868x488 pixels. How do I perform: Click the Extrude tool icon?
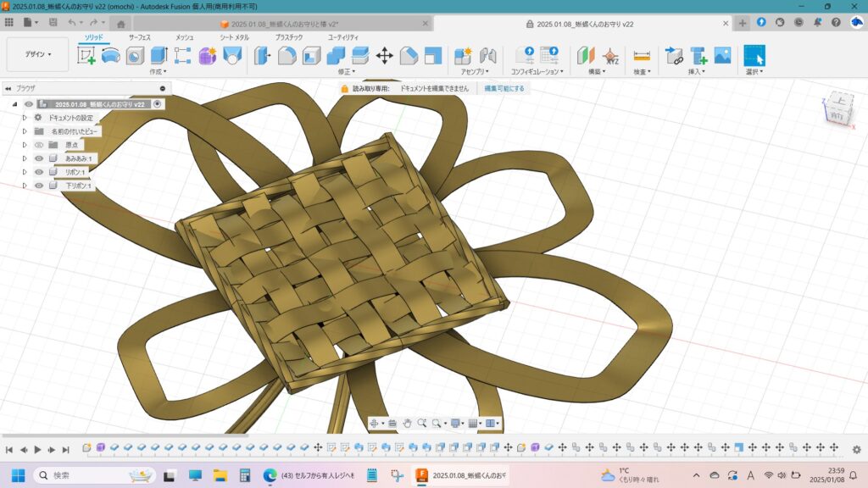click(x=159, y=56)
